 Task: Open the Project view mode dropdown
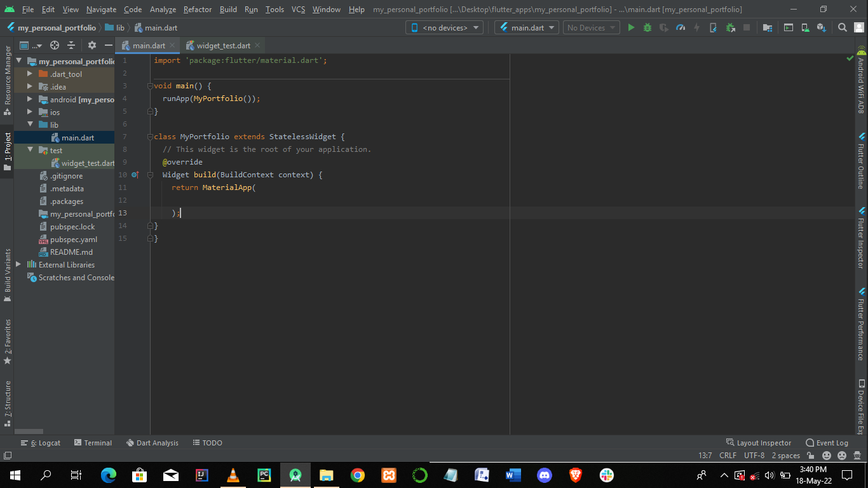(31, 45)
